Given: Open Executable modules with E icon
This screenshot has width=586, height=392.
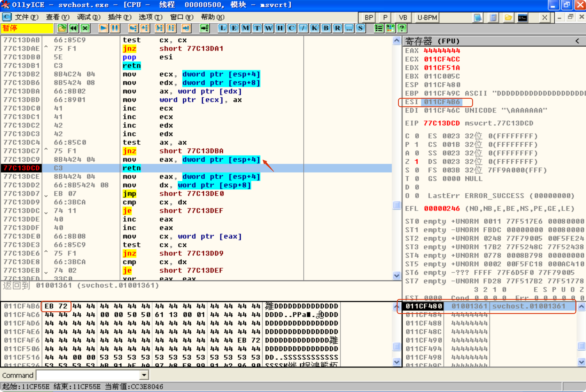Looking at the screenshot, I should click(234, 28).
